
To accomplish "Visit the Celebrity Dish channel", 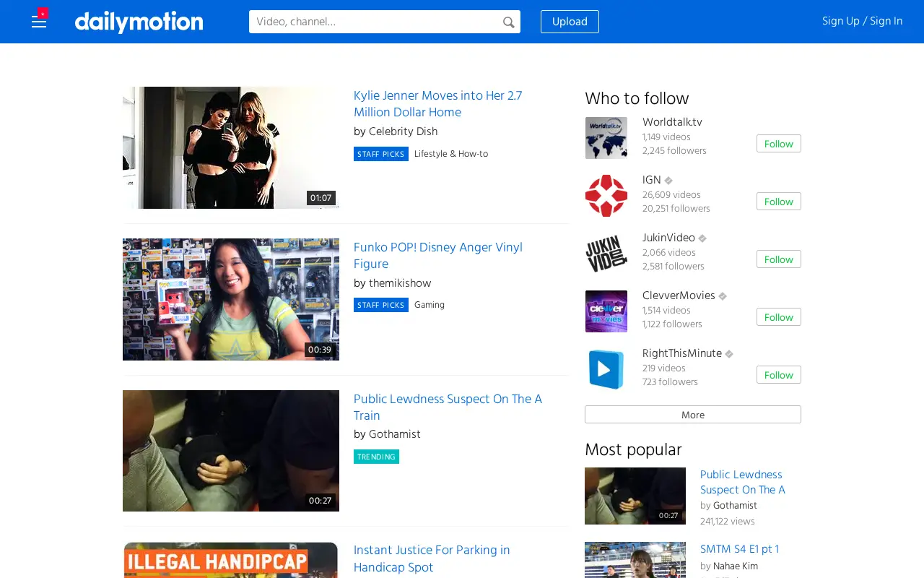I will click(x=403, y=131).
